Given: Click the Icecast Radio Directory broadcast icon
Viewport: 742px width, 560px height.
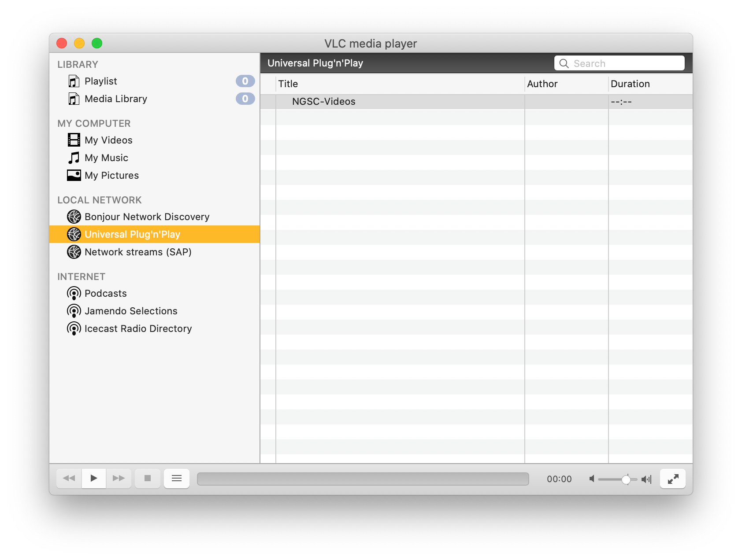Looking at the screenshot, I should (74, 328).
